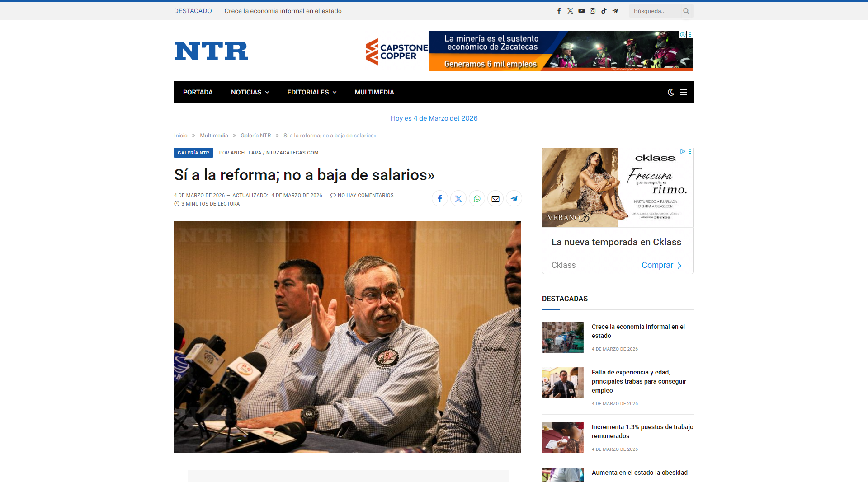Click the Inicio breadcrumb
Screen dimensions: 868x482
pos(180,136)
